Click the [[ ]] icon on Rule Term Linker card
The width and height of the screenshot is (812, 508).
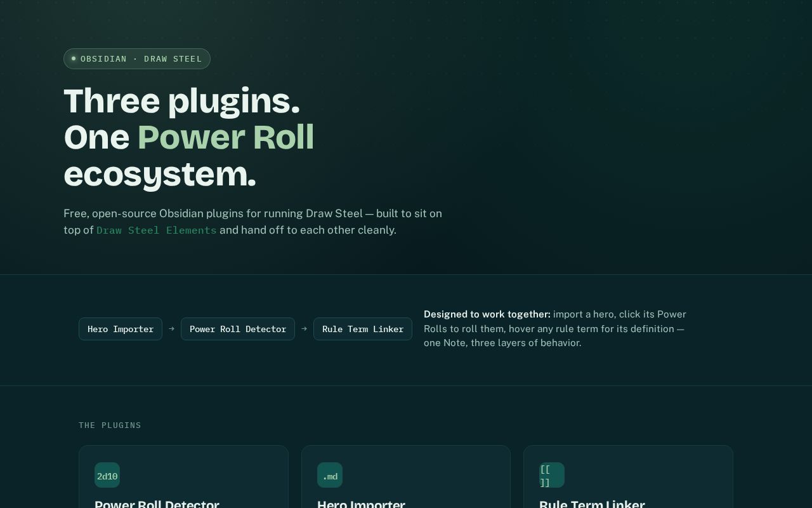click(552, 475)
